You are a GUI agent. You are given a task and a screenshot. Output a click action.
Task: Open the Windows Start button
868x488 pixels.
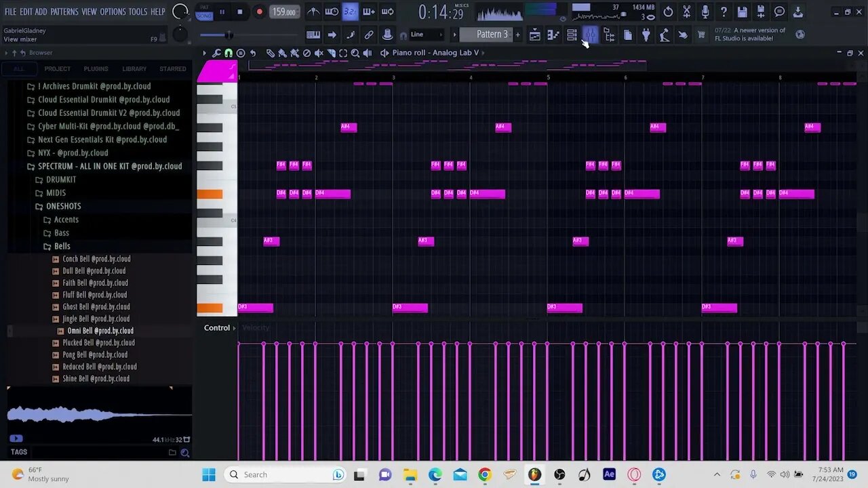[x=208, y=474]
